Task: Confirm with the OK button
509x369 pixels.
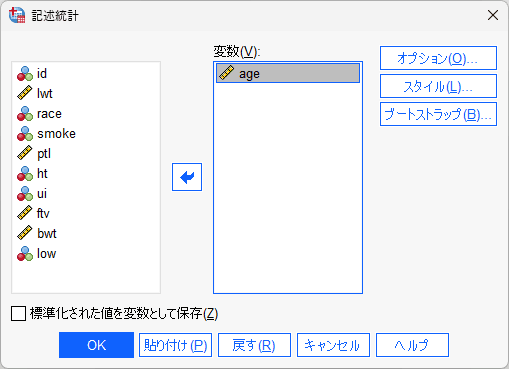Action: click(x=96, y=345)
